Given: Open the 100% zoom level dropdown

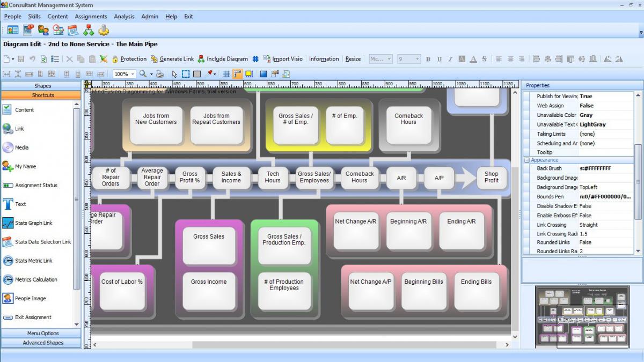Looking at the screenshot, I should tap(132, 74).
